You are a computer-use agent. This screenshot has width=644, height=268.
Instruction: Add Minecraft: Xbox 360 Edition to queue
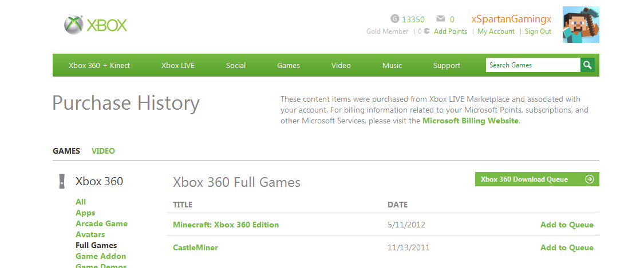(567, 225)
